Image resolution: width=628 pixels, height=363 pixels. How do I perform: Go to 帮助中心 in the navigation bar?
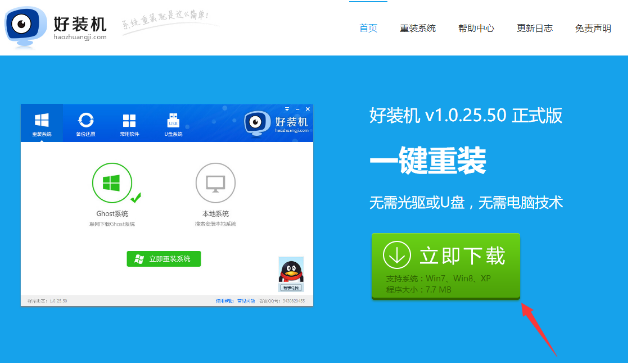(x=476, y=28)
